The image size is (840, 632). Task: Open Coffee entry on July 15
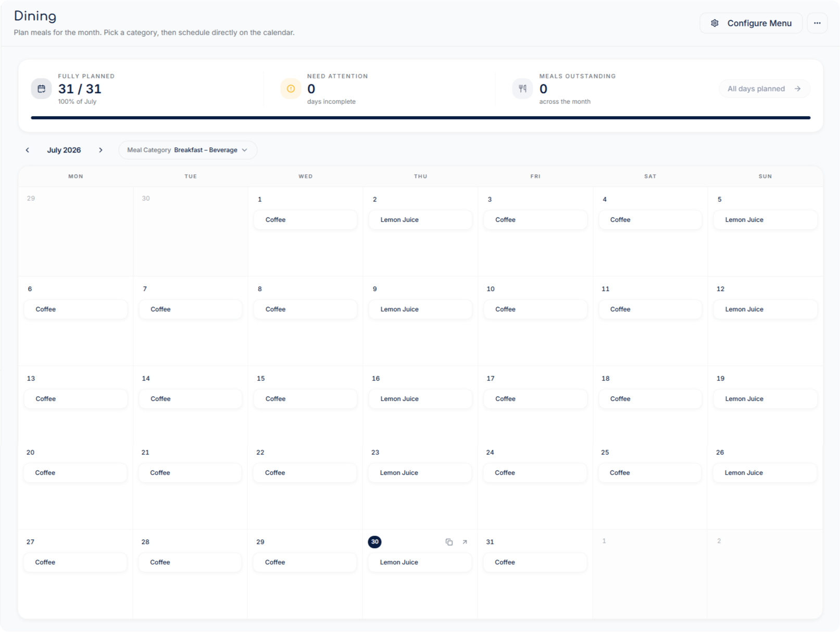click(x=305, y=399)
